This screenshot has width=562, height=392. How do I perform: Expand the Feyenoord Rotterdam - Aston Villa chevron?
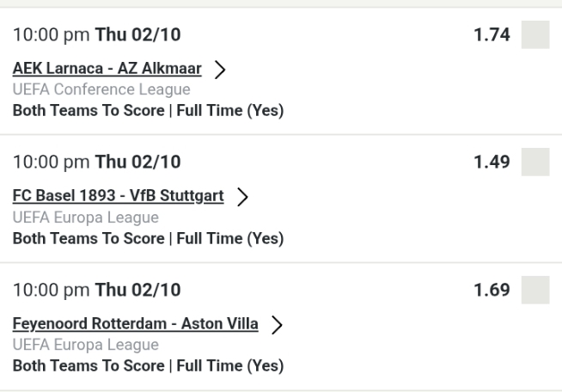pyautogui.click(x=277, y=324)
